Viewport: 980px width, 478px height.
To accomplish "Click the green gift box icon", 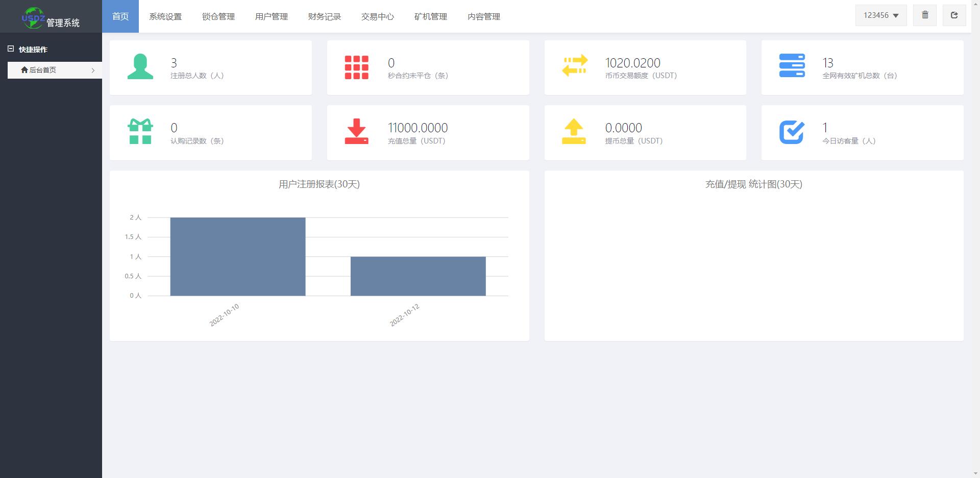I will [140, 132].
